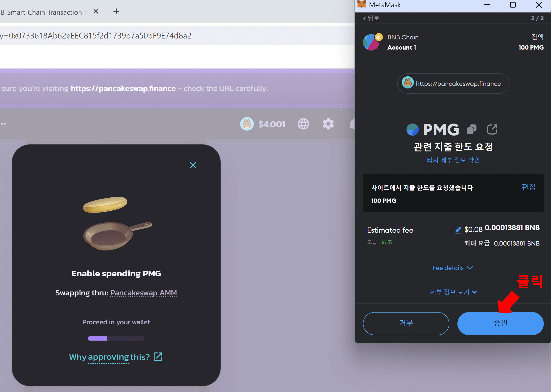
Task: Approve the transaction with 승인 button
Action: point(500,324)
